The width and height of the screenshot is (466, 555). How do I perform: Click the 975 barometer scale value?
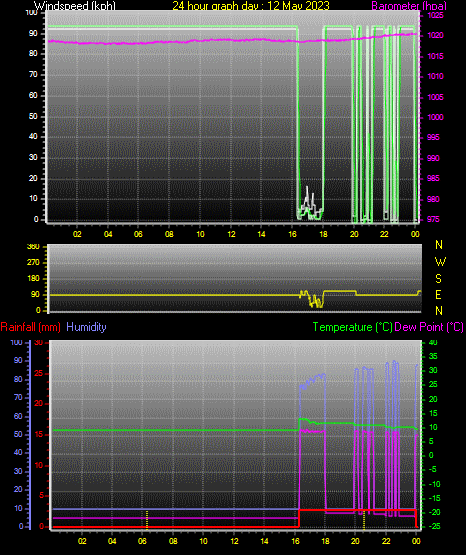[433, 219]
